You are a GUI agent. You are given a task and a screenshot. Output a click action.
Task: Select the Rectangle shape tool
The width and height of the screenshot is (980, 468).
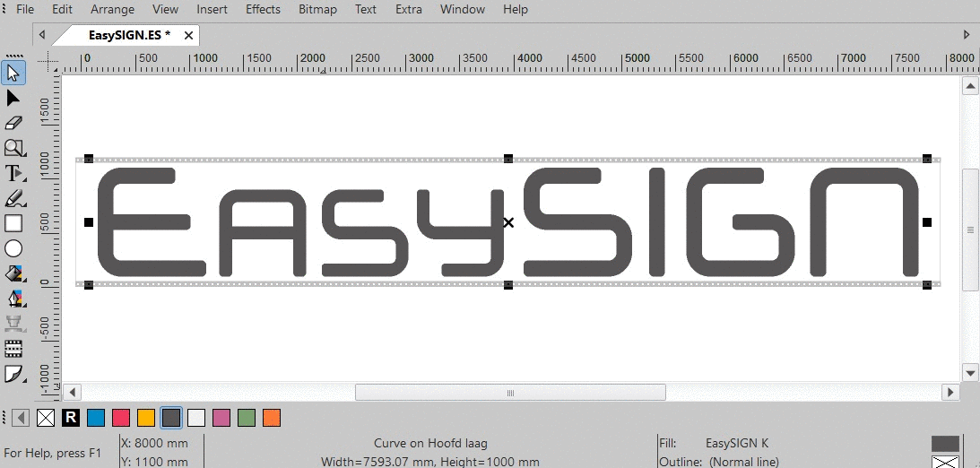(x=13, y=223)
